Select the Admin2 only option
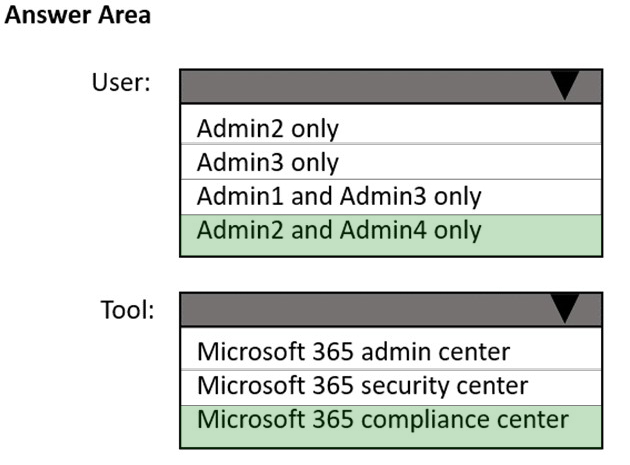The image size is (630, 465). (391, 125)
